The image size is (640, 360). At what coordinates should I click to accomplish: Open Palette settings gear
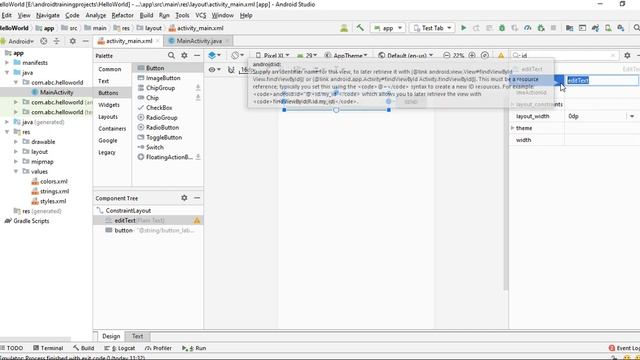[184, 56]
